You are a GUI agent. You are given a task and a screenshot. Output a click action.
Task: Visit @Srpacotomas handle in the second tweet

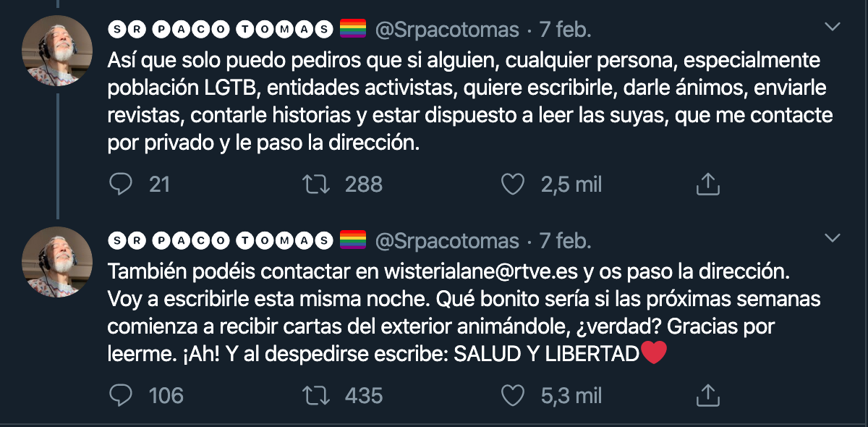[x=447, y=240]
